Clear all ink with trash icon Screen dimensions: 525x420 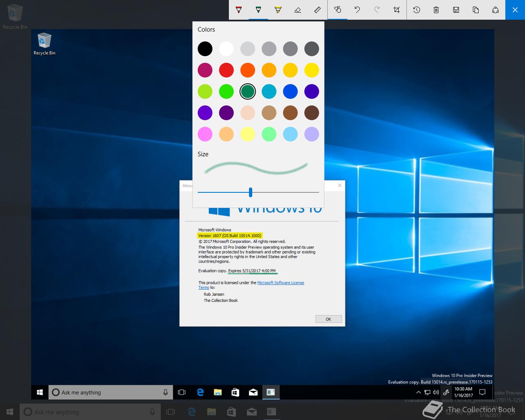click(436, 10)
